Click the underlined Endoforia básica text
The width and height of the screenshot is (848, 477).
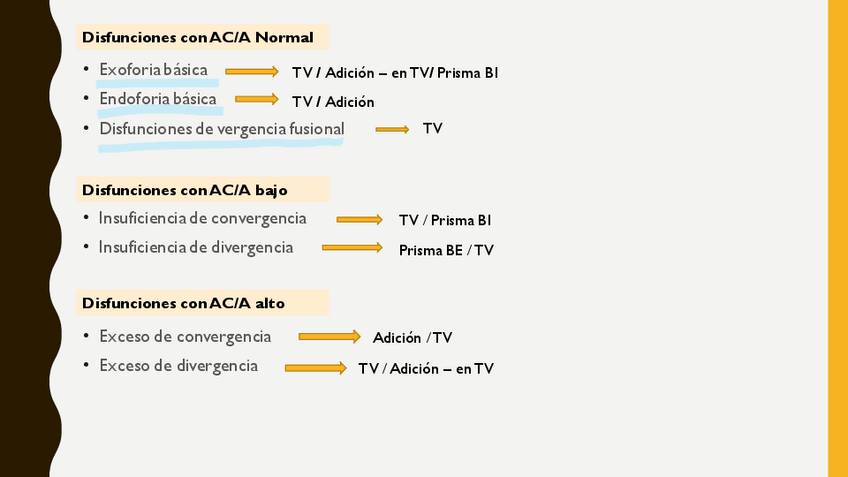point(157,99)
